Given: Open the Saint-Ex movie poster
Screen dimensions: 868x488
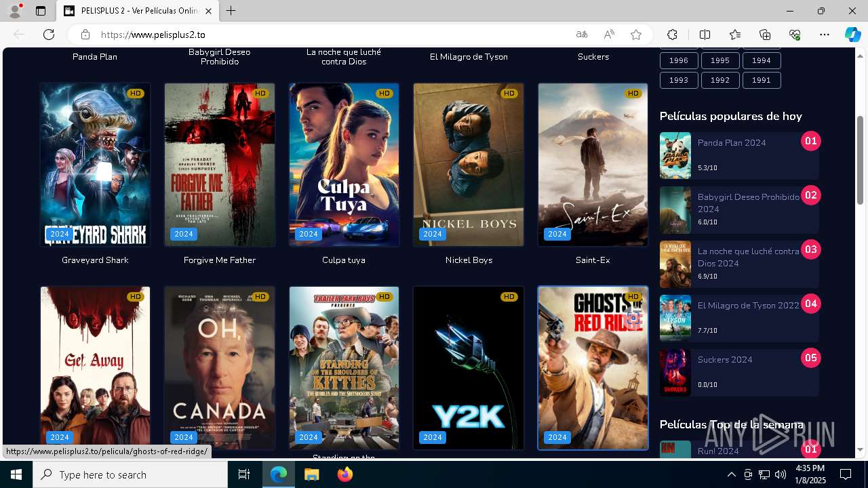Looking at the screenshot, I should tap(593, 165).
